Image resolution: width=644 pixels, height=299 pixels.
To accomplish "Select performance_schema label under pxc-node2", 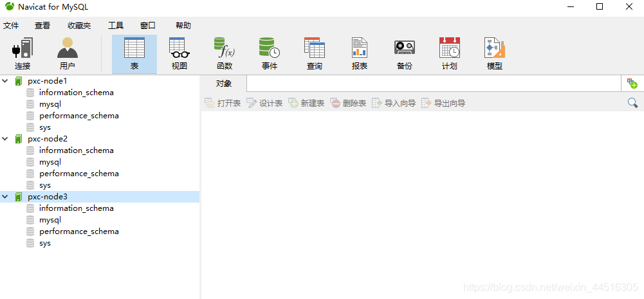I will click(x=79, y=174).
